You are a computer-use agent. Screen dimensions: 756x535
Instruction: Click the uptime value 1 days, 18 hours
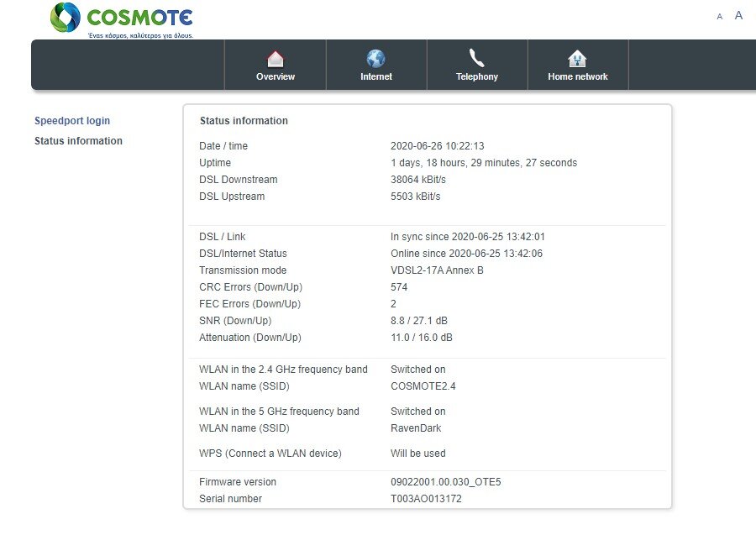484,163
